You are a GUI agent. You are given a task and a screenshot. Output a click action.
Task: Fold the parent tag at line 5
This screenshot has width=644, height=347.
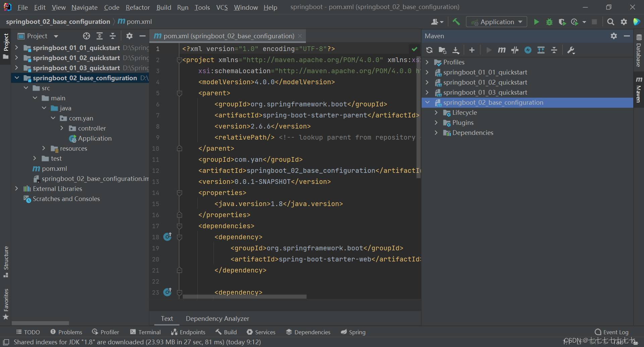(179, 93)
